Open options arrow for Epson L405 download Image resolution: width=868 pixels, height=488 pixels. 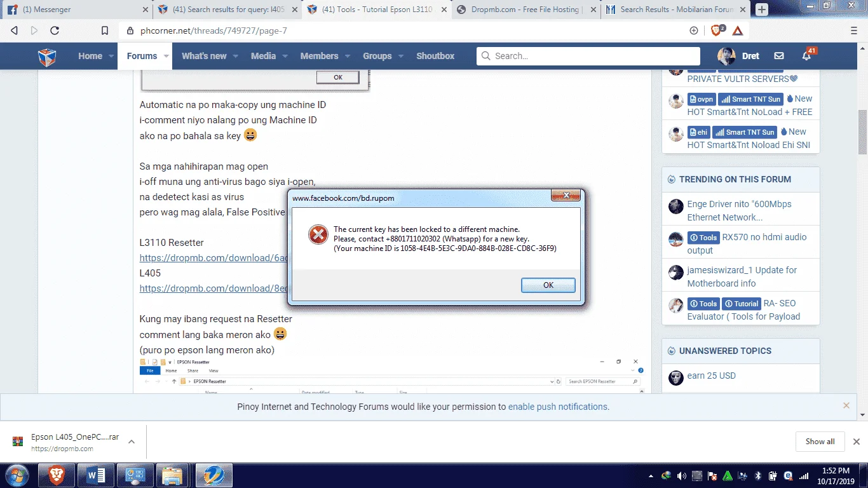pos(132,442)
